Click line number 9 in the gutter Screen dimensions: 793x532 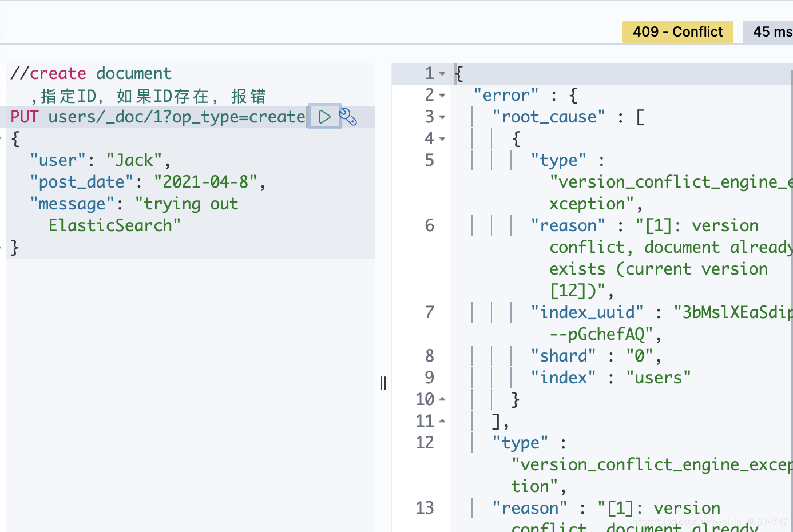click(430, 378)
